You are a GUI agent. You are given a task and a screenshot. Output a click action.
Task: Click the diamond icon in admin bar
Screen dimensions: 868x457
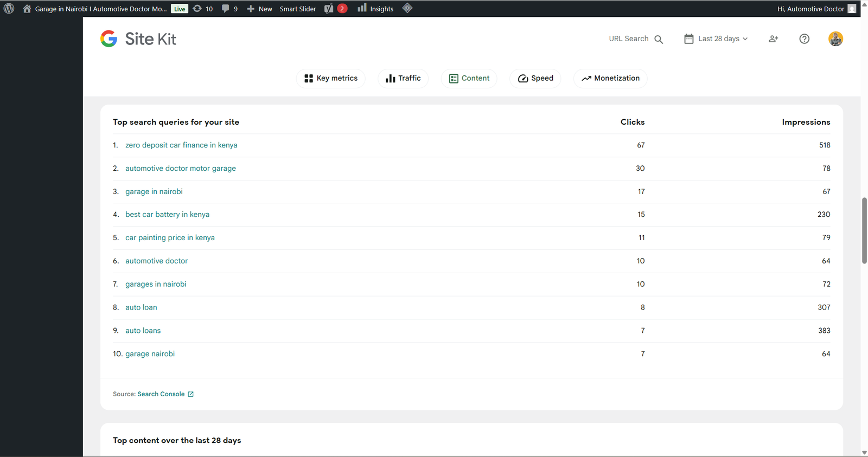point(407,8)
